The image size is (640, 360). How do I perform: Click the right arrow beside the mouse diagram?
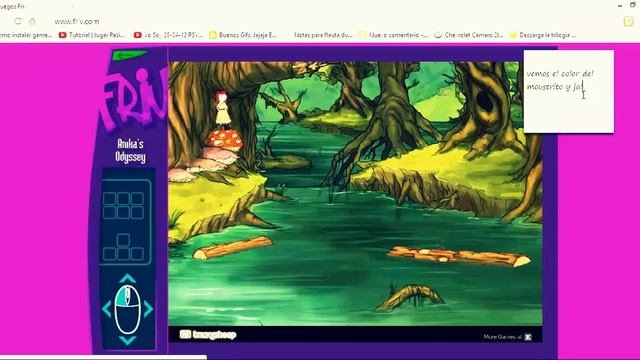coord(148,309)
